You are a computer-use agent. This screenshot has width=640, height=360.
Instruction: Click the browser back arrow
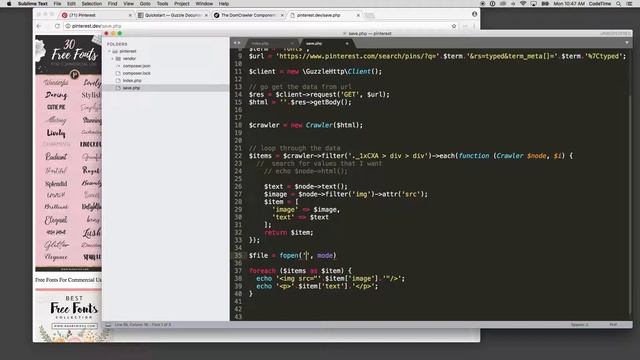tap(39, 26)
